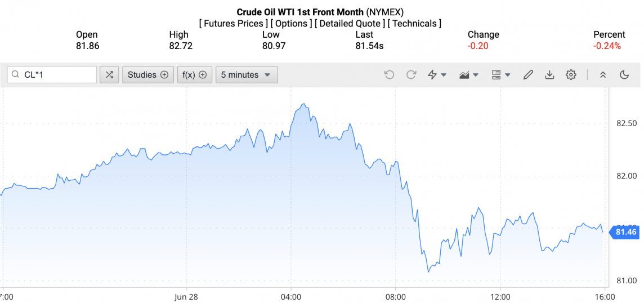Redo the chart action
The image size is (644, 303).
pos(411,75)
